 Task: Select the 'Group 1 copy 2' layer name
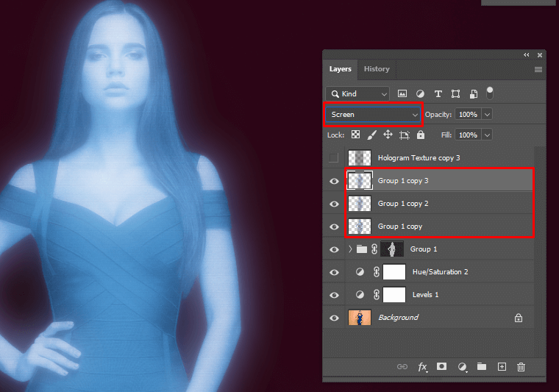pos(403,204)
